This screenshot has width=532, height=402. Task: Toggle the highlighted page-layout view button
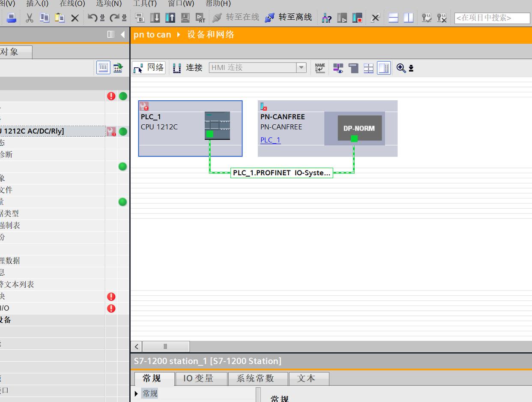[x=384, y=68]
